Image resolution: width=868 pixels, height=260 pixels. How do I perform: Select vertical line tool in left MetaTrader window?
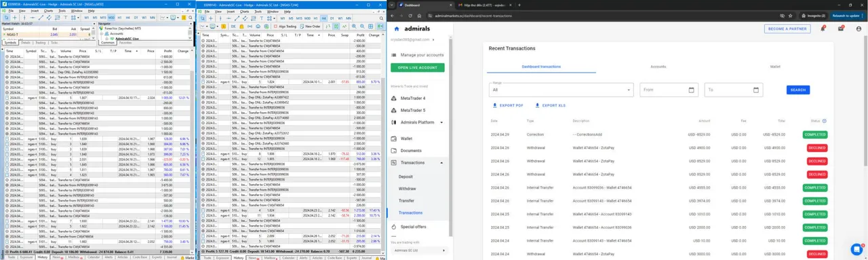24,18
